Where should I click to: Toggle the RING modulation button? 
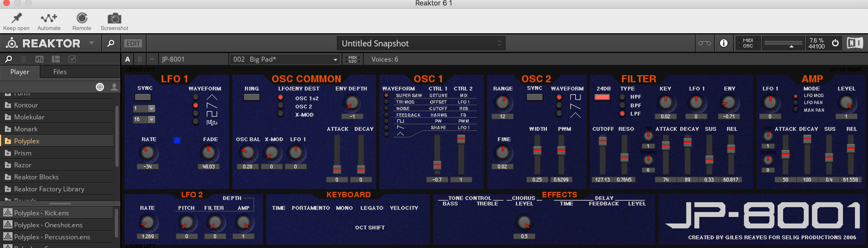pyautogui.click(x=252, y=97)
